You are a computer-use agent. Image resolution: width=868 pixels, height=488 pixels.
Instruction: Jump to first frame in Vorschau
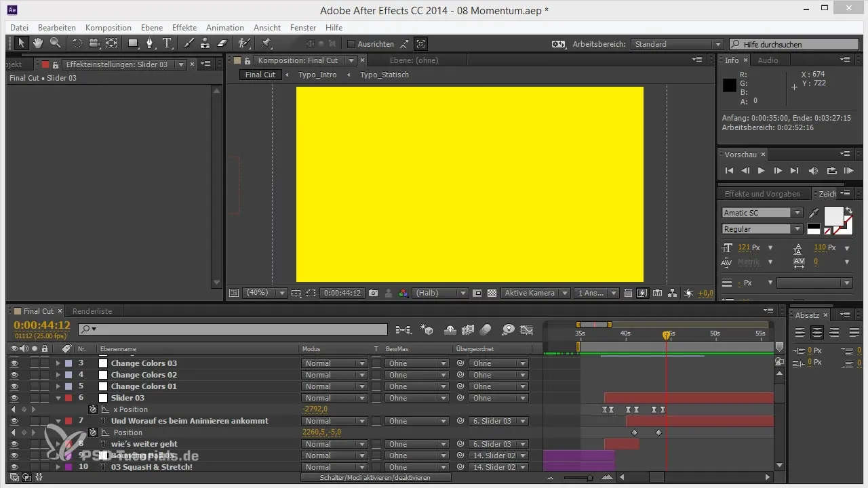(x=729, y=171)
